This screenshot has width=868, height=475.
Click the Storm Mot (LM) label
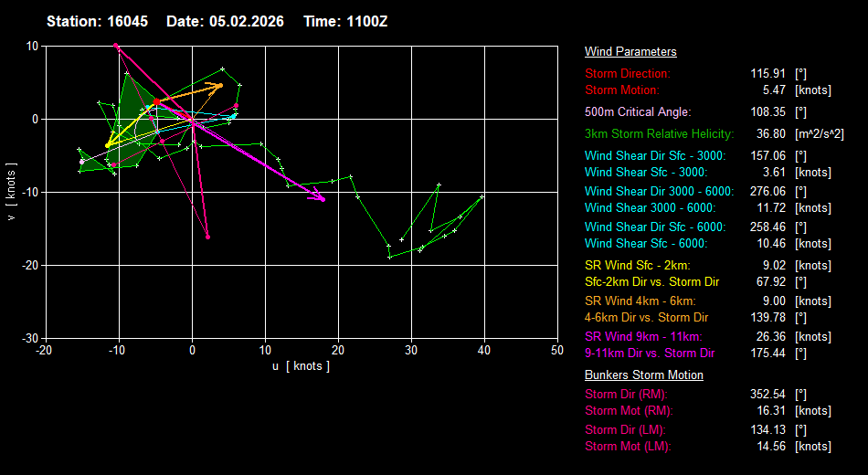(x=628, y=447)
